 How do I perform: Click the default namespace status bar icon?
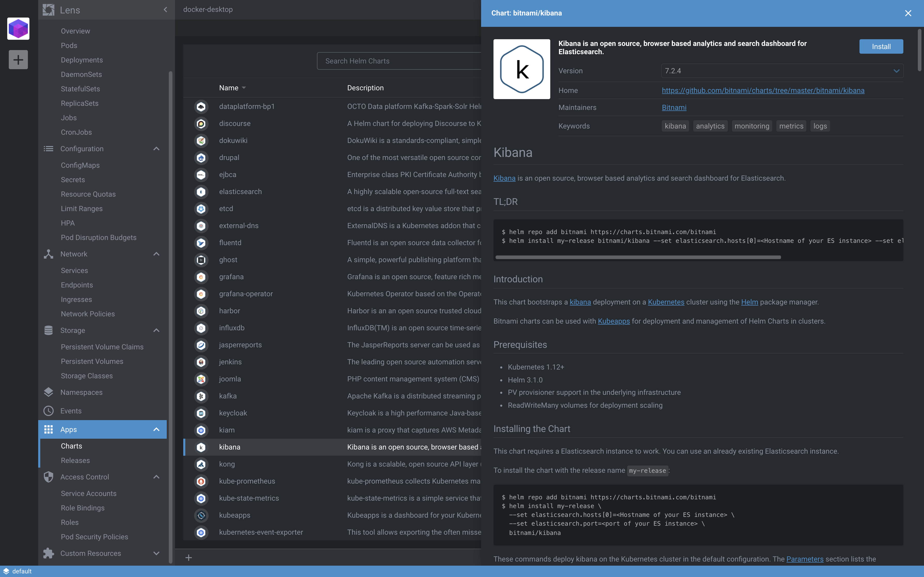point(6,571)
